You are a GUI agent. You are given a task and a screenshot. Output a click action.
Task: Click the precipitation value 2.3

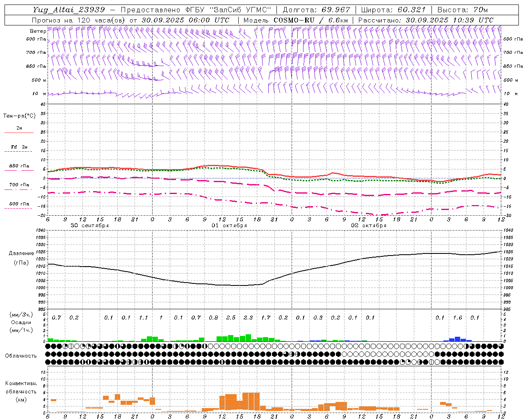248,318
